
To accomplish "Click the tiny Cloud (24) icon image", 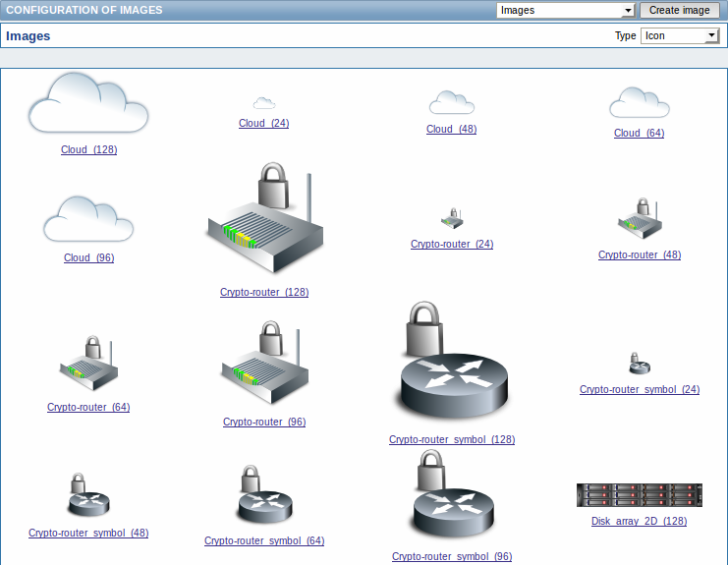I will [264, 103].
